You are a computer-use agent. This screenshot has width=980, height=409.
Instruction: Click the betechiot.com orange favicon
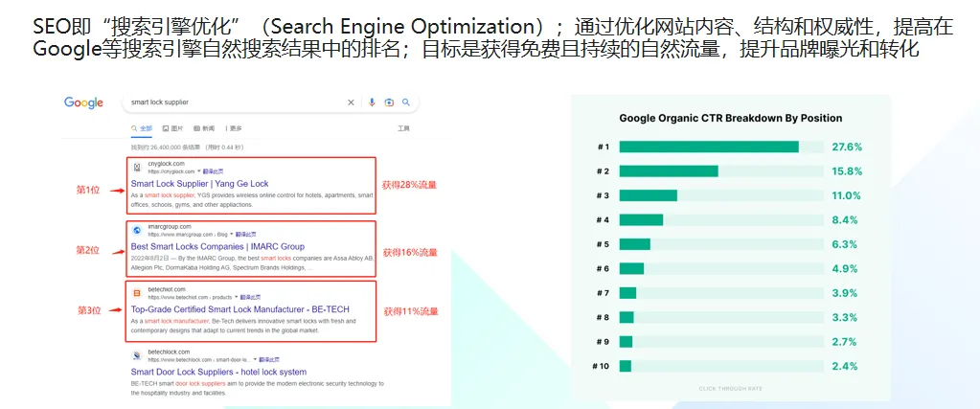pos(137,293)
